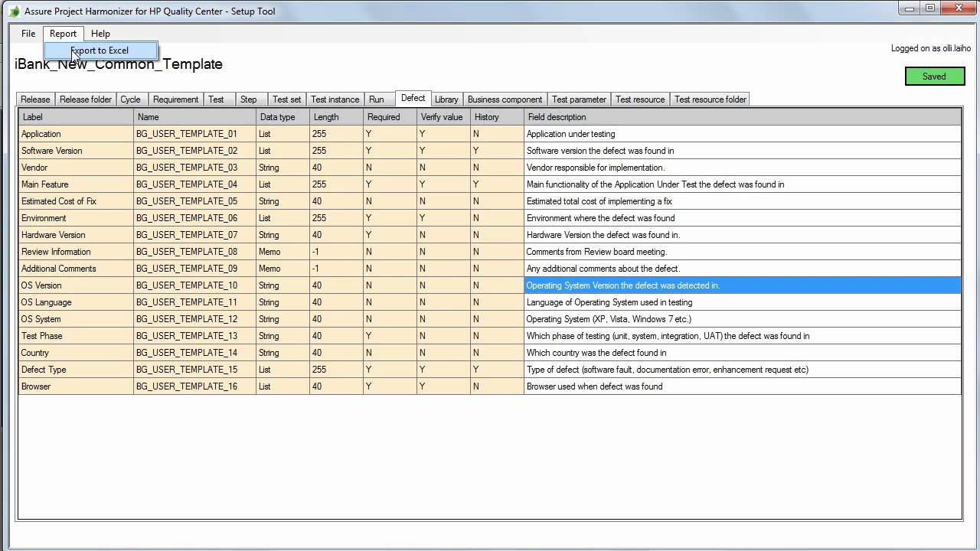980x551 pixels.
Task: Select the Vendor label cell
Action: (x=76, y=168)
